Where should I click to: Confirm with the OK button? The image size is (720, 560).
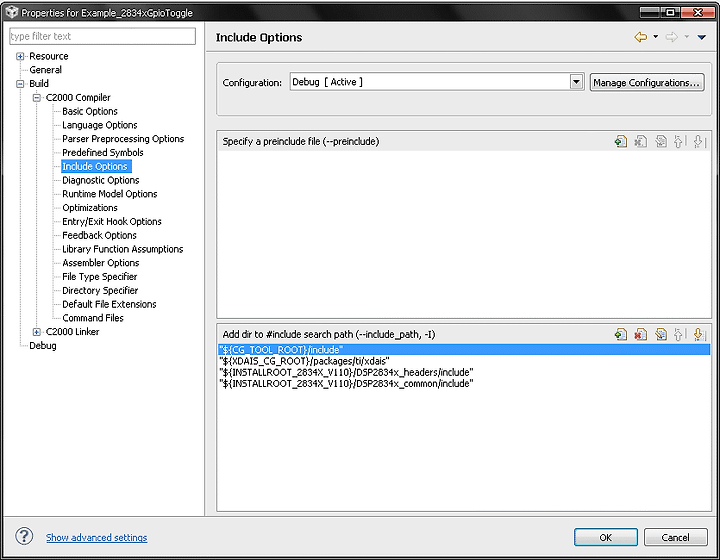[606, 537]
